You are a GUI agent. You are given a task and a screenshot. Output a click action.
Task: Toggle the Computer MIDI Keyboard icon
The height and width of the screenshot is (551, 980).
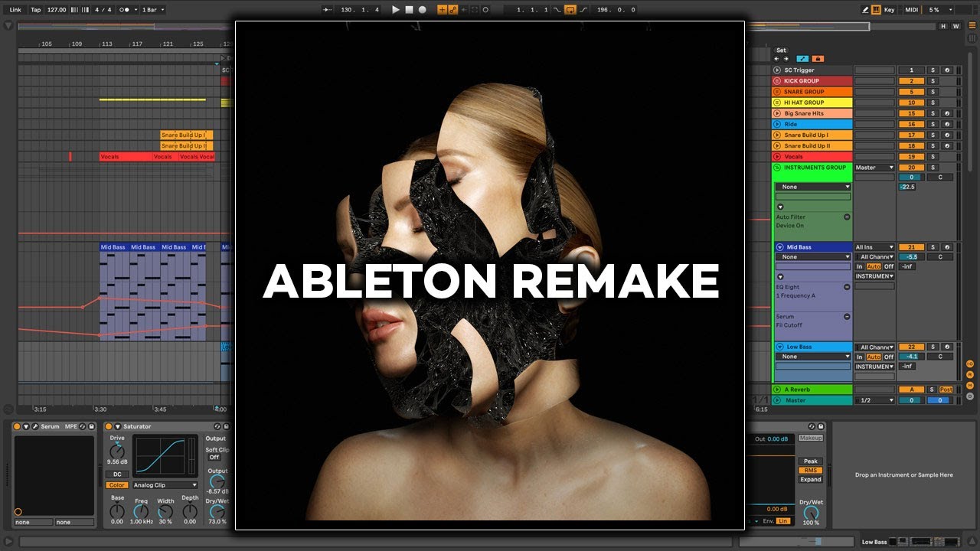tap(876, 10)
